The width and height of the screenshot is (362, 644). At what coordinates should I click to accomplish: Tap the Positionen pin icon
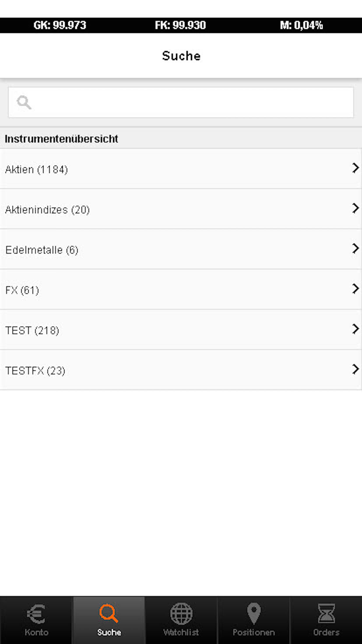254,614
